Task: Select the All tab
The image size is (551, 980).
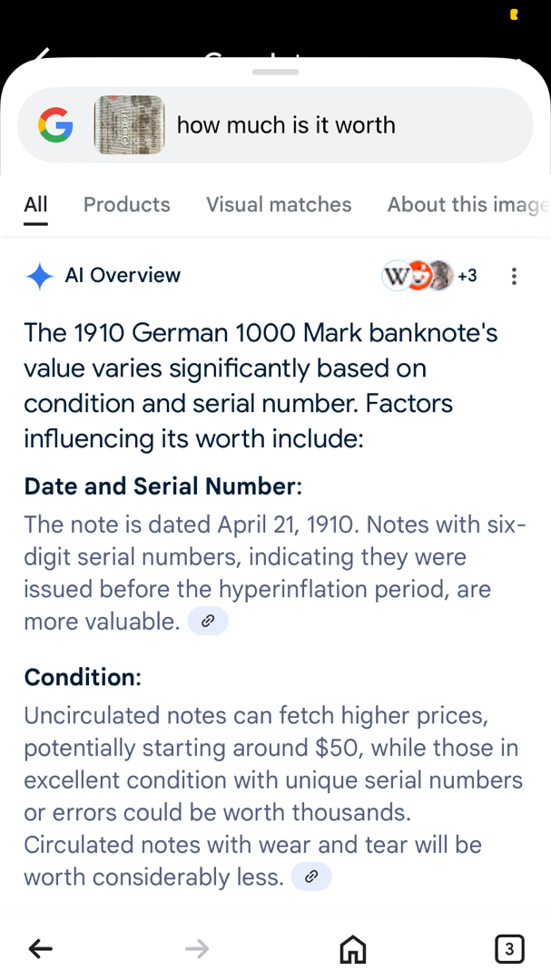Action: [35, 205]
